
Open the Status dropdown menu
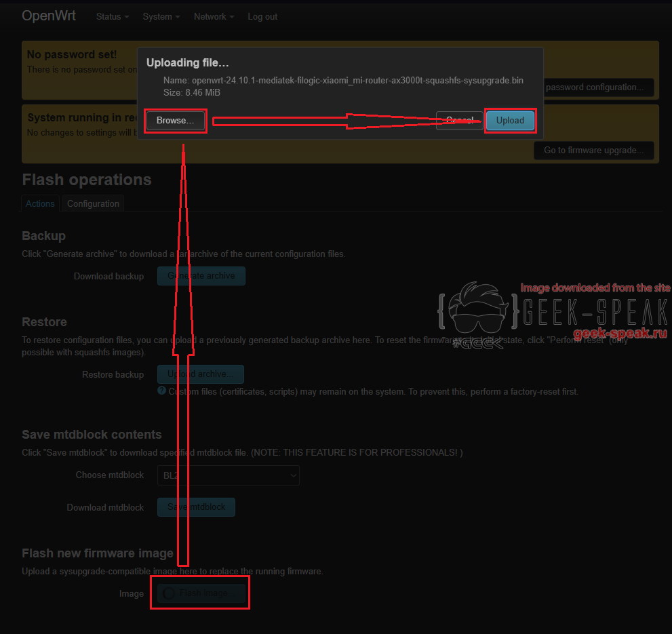tap(113, 17)
